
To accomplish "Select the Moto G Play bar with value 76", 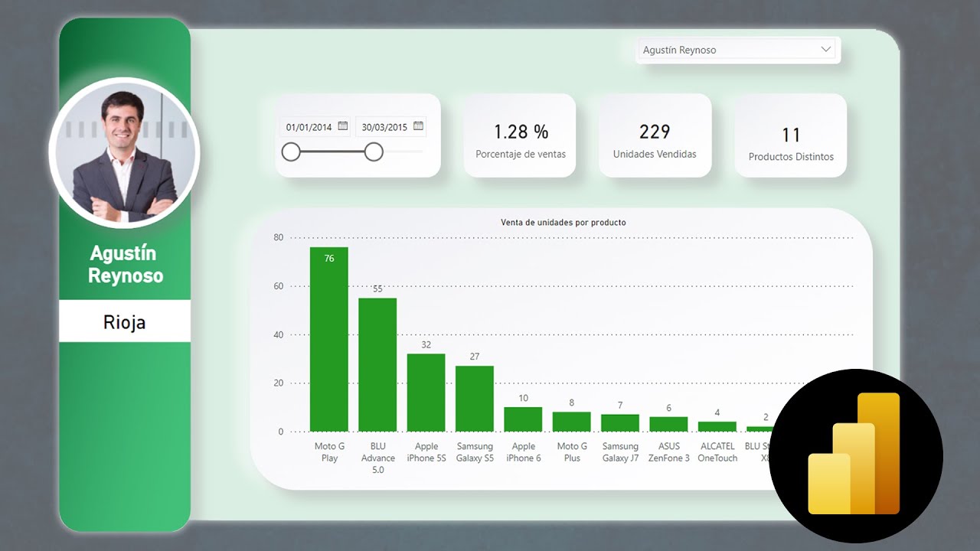I will click(329, 339).
